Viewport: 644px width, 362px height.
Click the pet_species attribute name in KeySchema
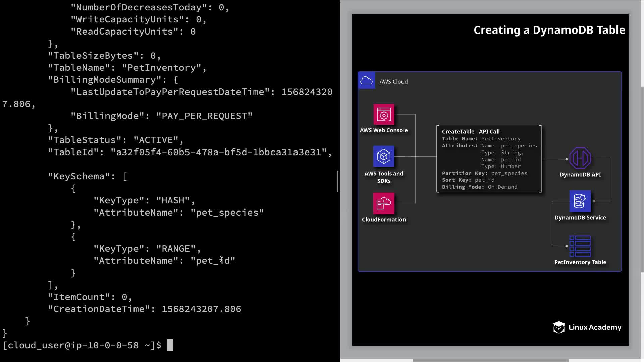[227, 213]
